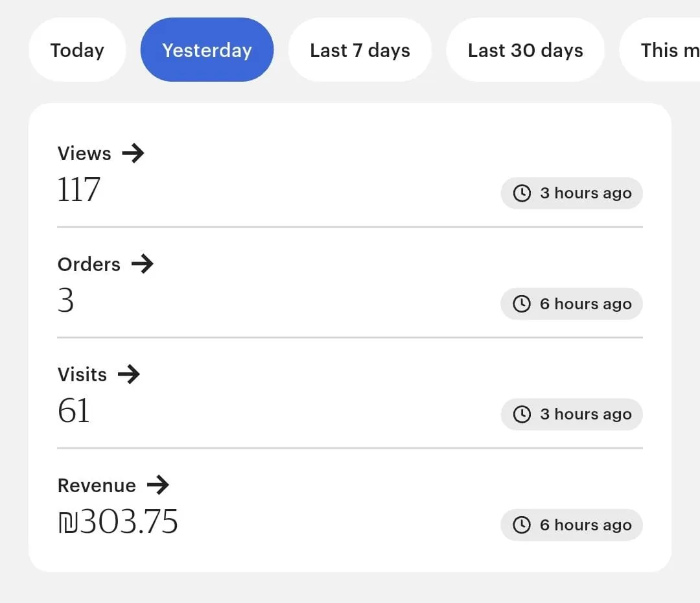The height and width of the screenshot is (603, 700).
Task: Click the 117 views count
Action: point(79,190)
